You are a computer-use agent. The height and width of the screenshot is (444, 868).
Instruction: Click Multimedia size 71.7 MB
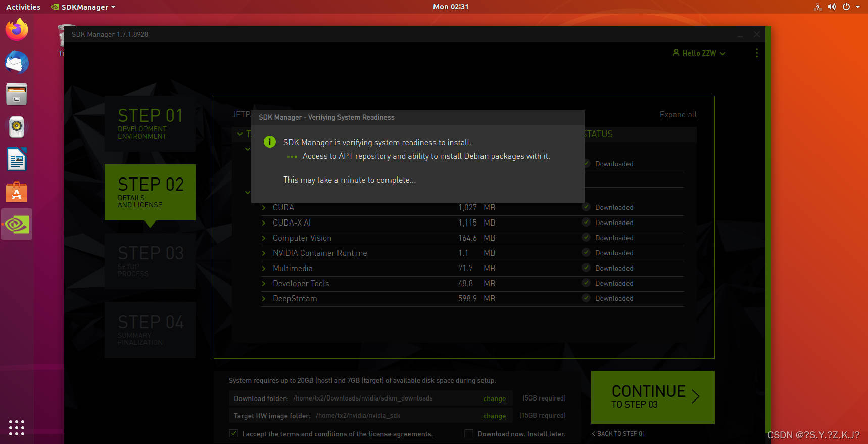click(x=476, y=268)
